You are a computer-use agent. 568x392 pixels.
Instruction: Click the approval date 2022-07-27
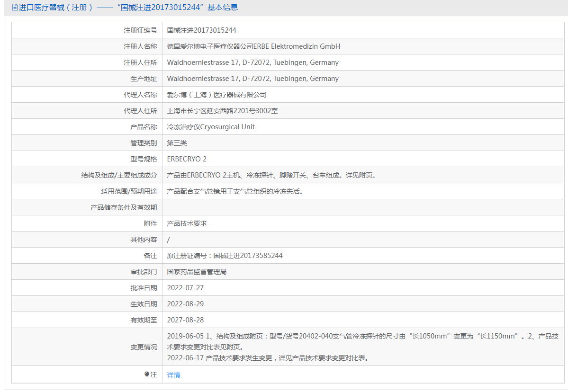(x=186, y=288)
